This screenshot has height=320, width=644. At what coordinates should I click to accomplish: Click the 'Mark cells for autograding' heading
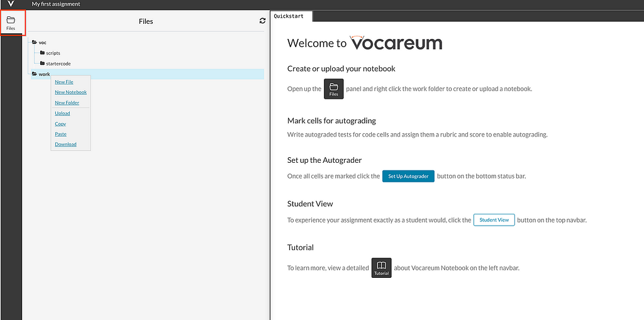[331, 121]
